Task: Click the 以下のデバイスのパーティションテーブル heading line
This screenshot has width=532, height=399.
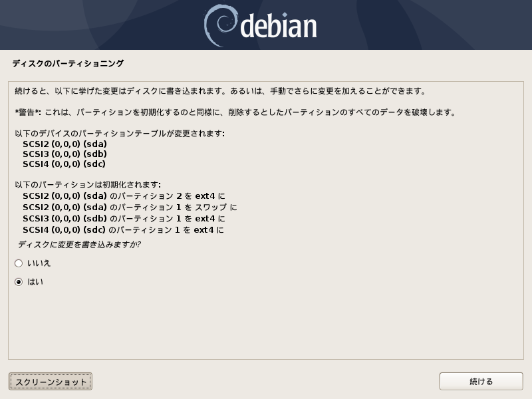Action: 120,134
